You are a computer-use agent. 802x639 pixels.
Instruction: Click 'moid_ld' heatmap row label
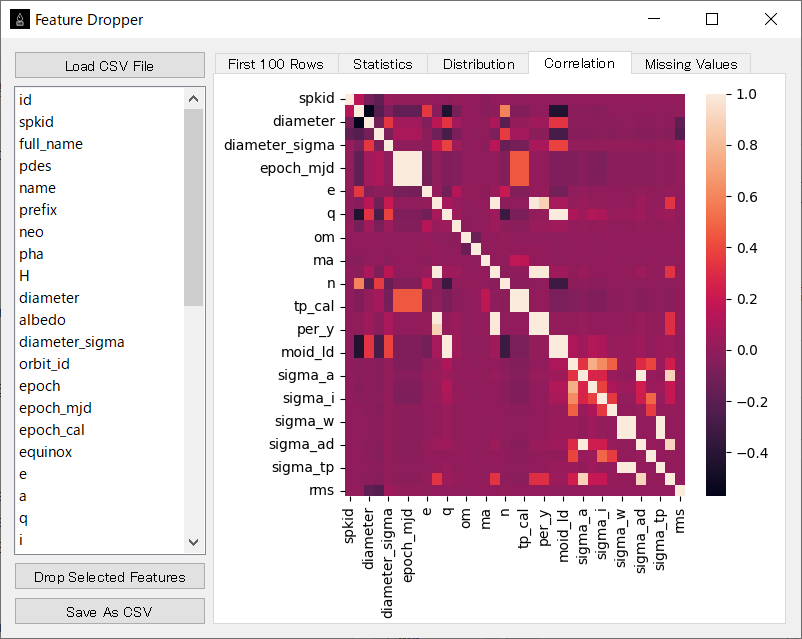click(x=307, y=352)
